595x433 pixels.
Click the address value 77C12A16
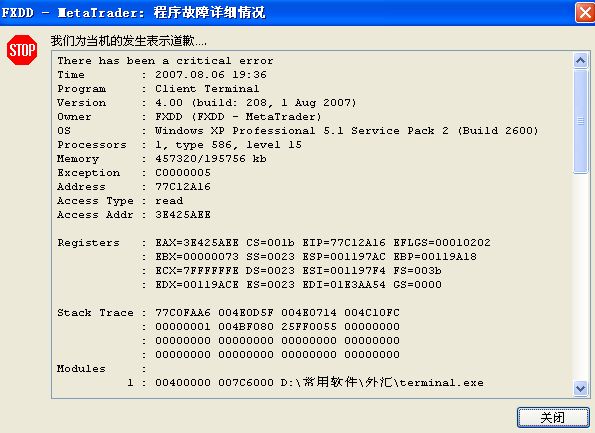183,187
